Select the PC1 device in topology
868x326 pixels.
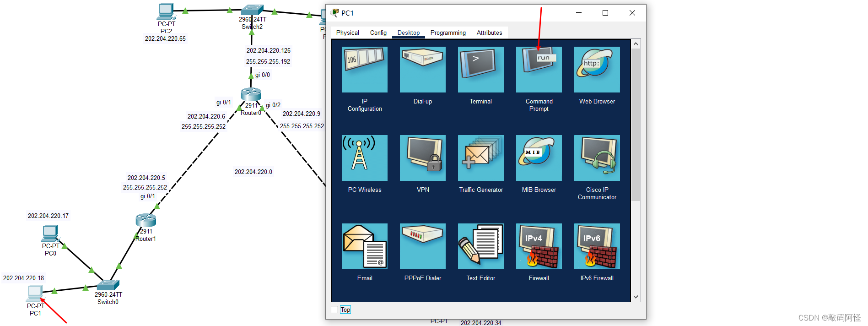pyautogui.click(x=35, y=293)
